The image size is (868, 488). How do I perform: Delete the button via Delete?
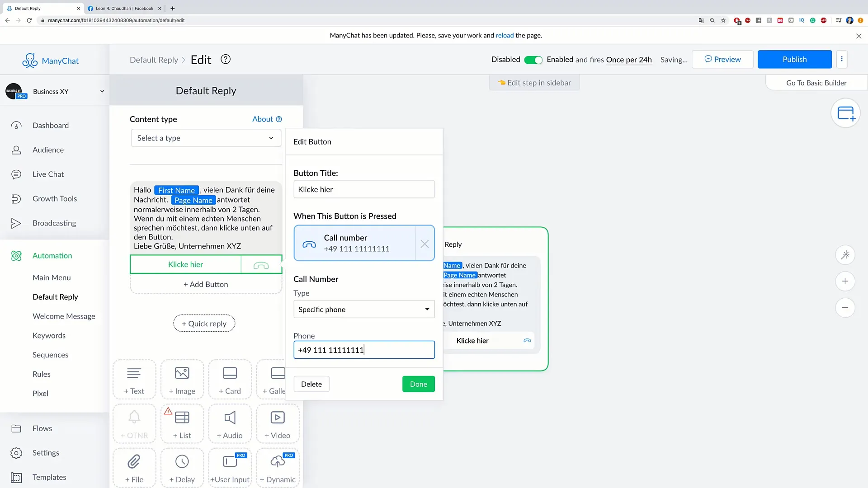pos(311,384)
